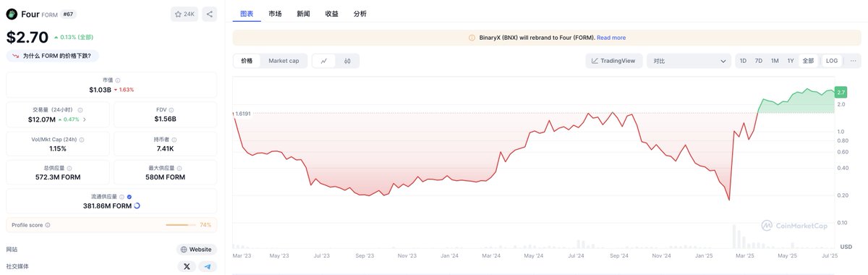This screenshot has width=868, height=275.
Task: Click the circulating supply progress ring icon
Action: tap(137, 206)
